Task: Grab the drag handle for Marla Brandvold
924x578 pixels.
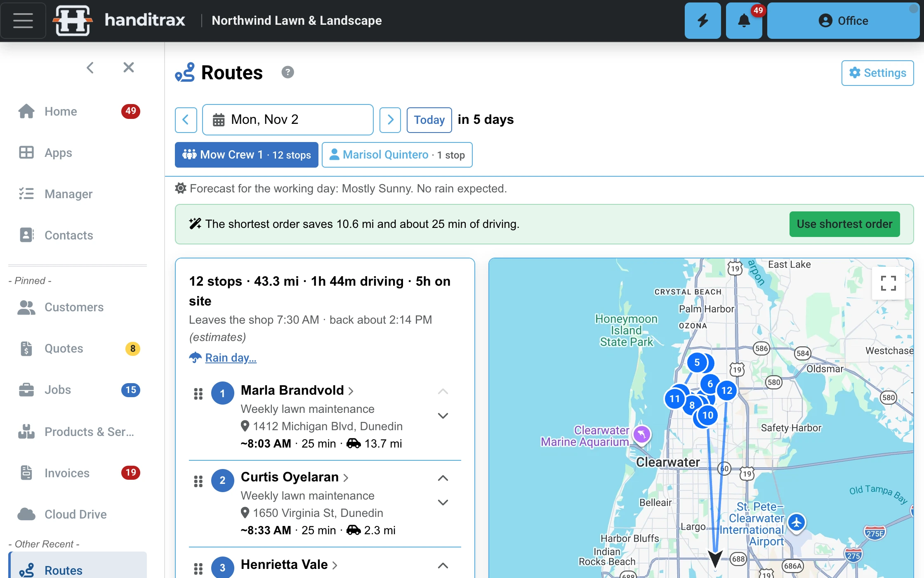Action: click(198, 394)
